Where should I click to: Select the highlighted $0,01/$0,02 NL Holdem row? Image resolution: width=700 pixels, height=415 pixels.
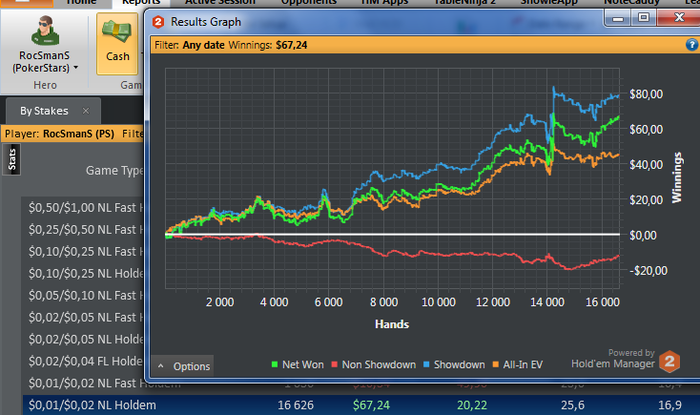click(361, 405)
